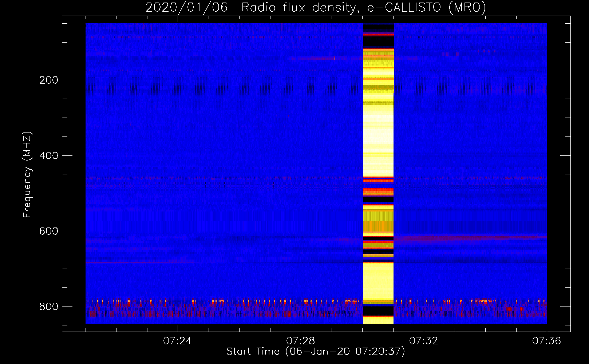The width and height of the screenshot is (589, 364).
Task: Click the 'Start Time (06-Jan-20 07:20:37)' label
Action: (x=316, y=352)
